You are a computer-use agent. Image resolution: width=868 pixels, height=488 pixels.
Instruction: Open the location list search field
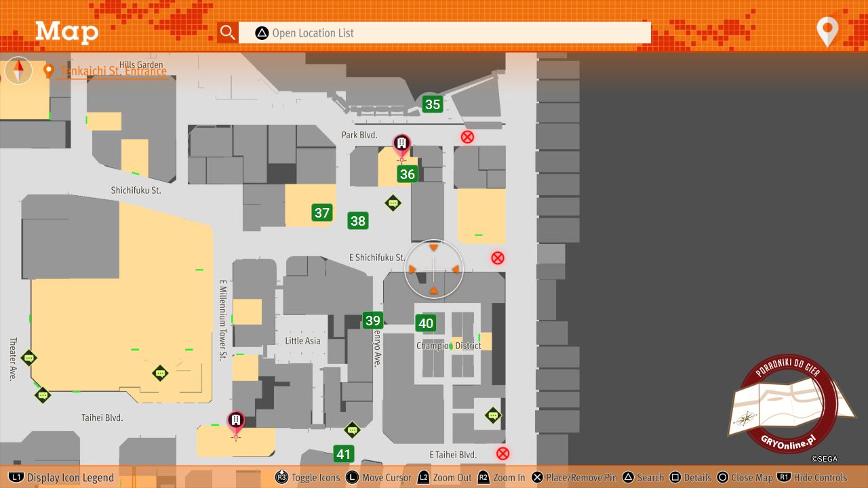[445, 33]
